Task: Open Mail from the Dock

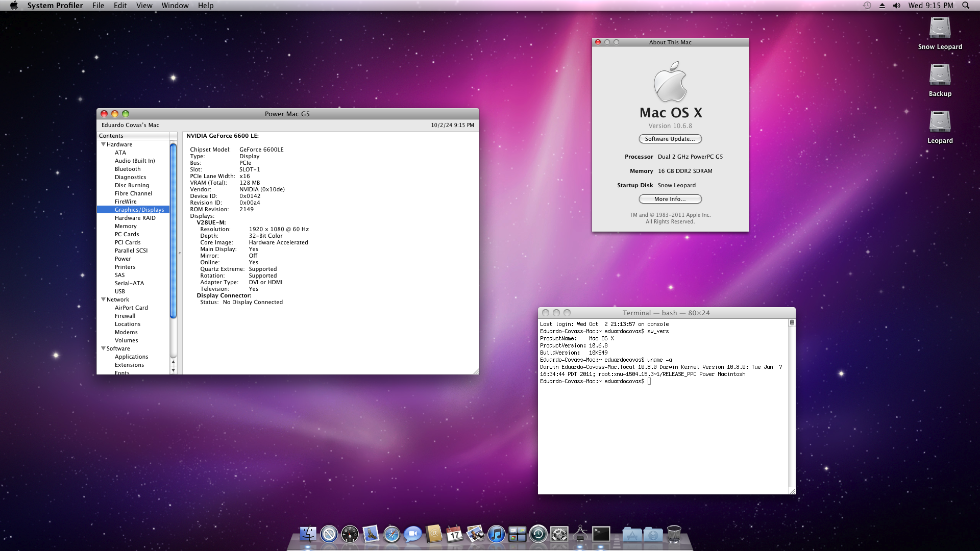Action: tap(372, 534)
